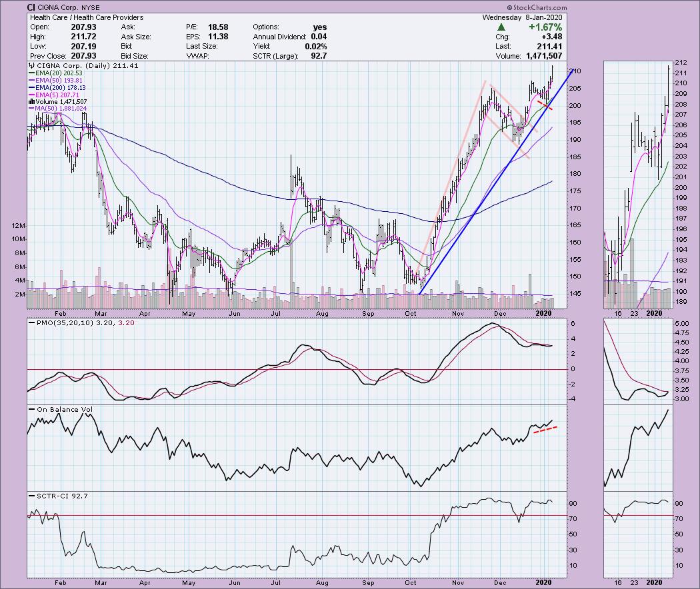The height and width of the screenshot is (589, 700).
Task: Click the High value 211.72
Action: pos(83,37)
